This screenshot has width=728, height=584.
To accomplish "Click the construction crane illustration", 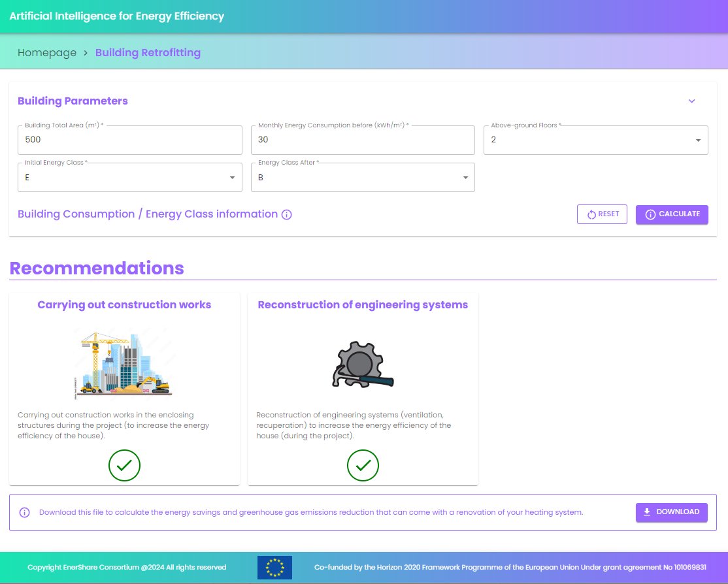I will point(124,364).
